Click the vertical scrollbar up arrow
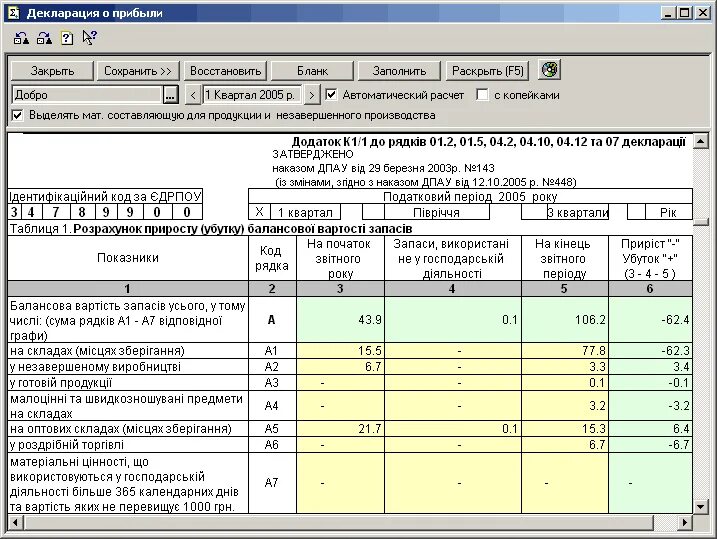Image resolution: width=717 pixels, height=539 pixels. [701, 141]
